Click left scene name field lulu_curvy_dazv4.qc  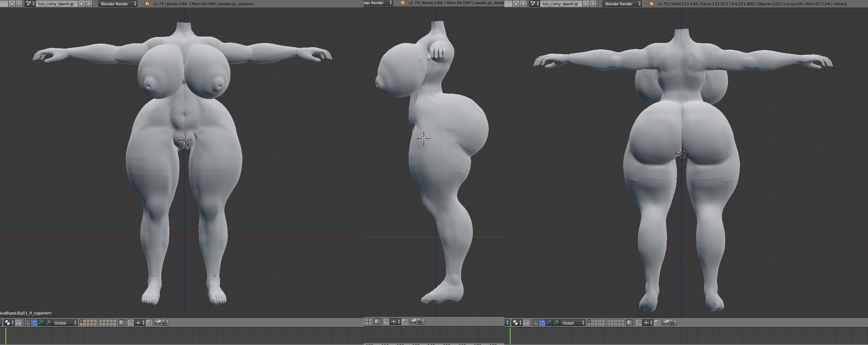pyautogui.click(x=57, y=4)
